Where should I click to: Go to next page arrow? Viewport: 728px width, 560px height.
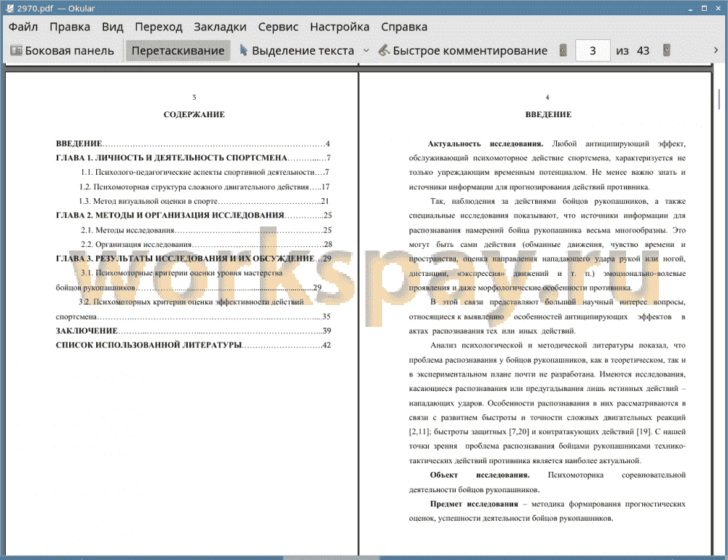click(667, 50)
